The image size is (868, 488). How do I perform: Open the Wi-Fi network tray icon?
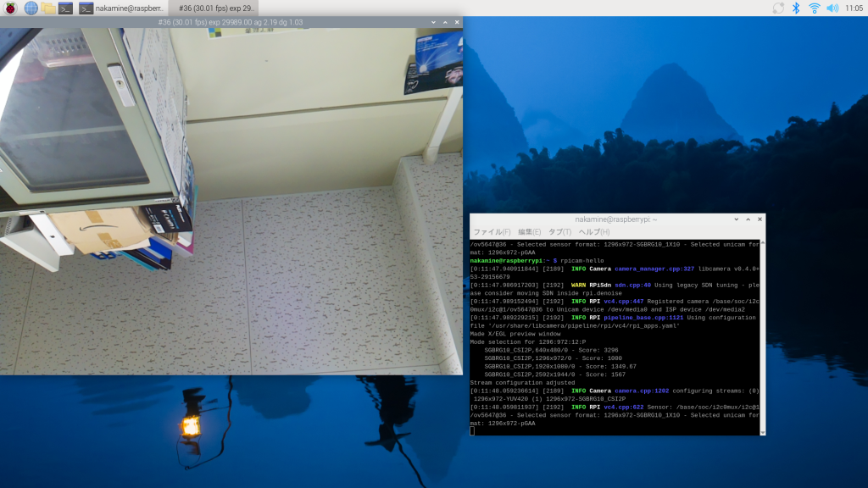tap(815, 8)
